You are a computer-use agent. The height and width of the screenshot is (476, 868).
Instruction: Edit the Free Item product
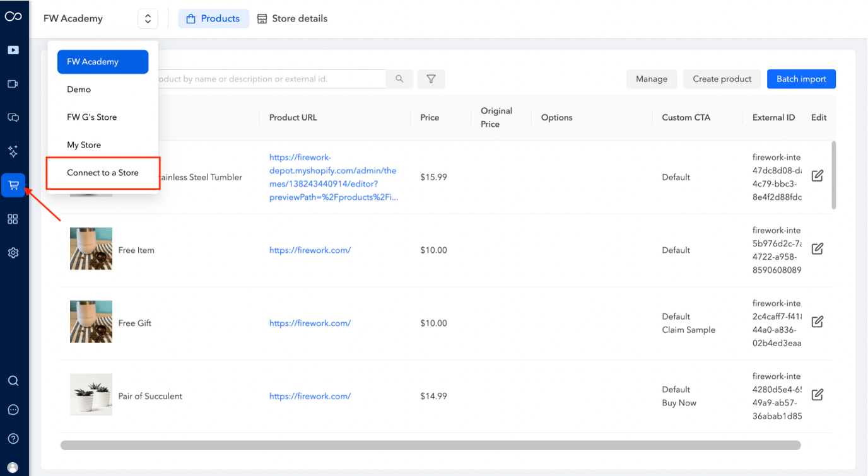coord(817,249)
